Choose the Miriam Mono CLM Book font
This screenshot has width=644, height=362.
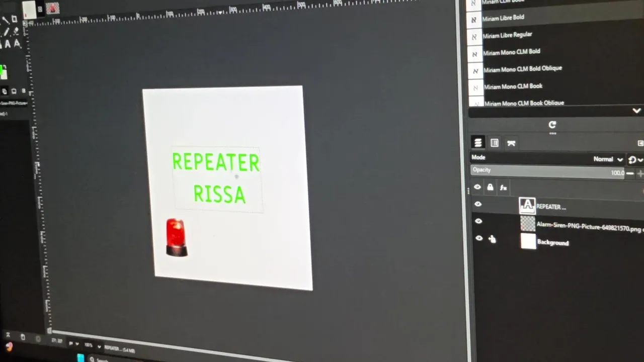[513, 86]
